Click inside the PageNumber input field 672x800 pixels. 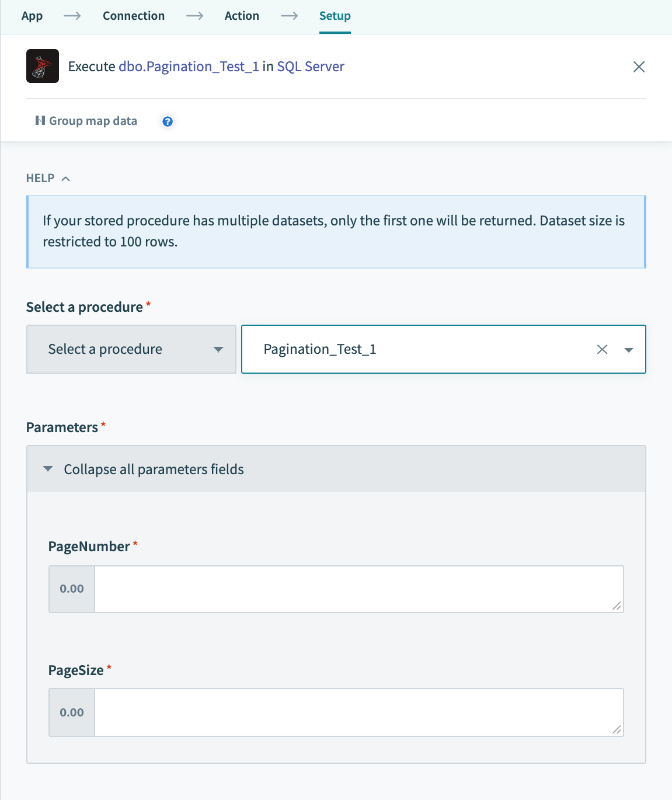[358, 589]
